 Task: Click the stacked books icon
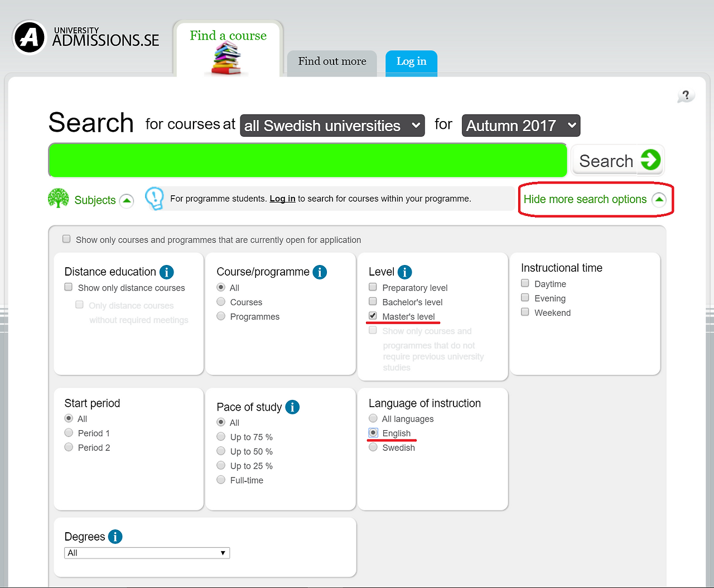click(x=226, y=59)
